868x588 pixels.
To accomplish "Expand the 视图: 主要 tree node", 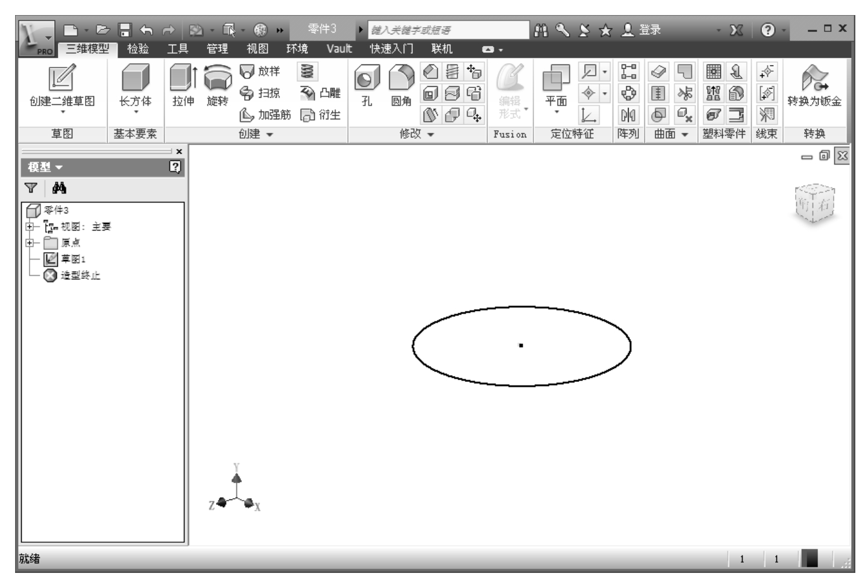I will coord(29,227).
